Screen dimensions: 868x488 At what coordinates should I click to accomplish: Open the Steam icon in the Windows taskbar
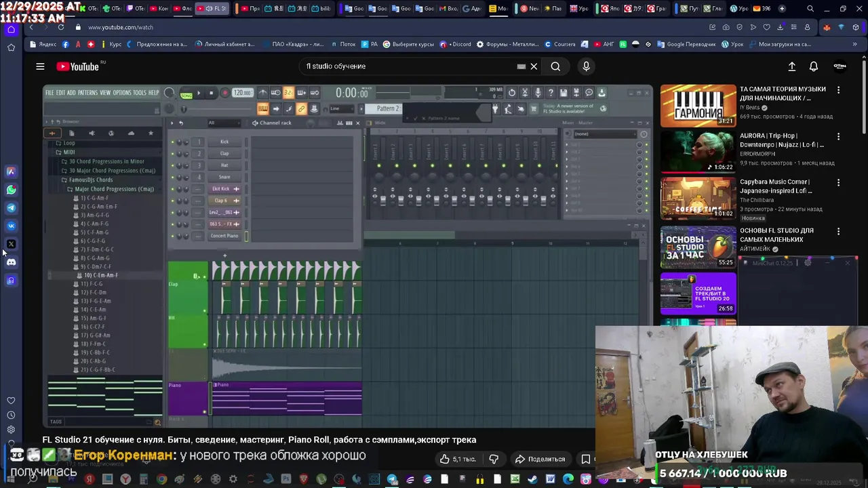pyautogui.click(x=532, y=479)
